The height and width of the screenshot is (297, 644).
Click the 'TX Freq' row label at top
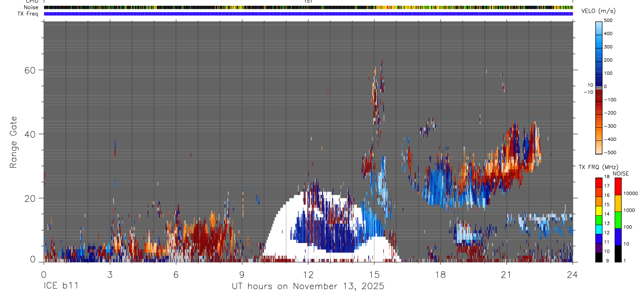click(x=28, y=14)
